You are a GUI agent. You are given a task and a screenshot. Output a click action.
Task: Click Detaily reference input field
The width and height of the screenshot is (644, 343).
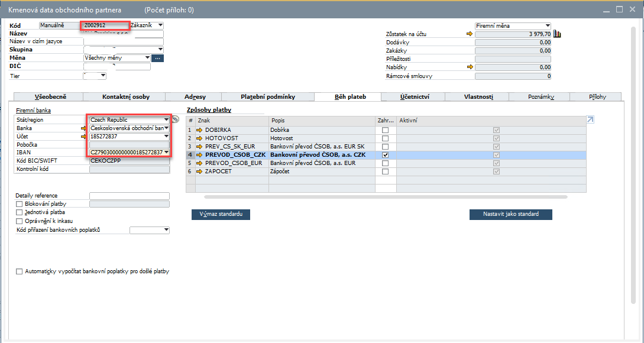pyautogui.click(x=130, y=196)
